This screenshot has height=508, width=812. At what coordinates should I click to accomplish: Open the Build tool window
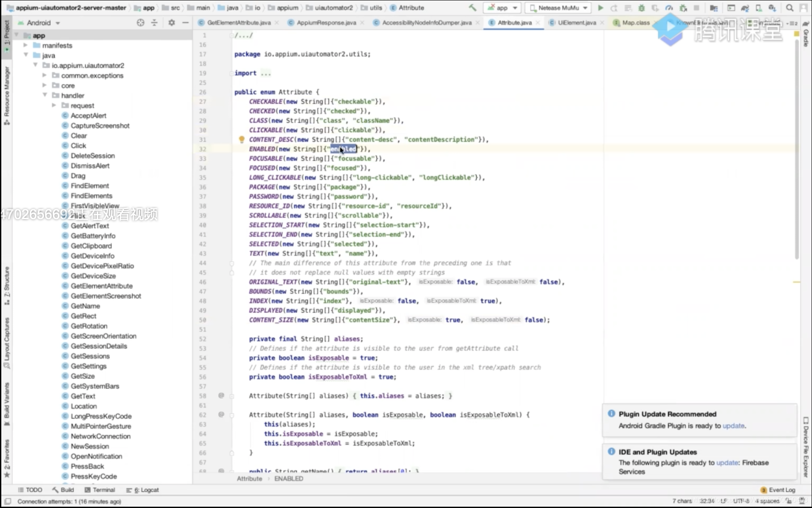tap(63, 490)
